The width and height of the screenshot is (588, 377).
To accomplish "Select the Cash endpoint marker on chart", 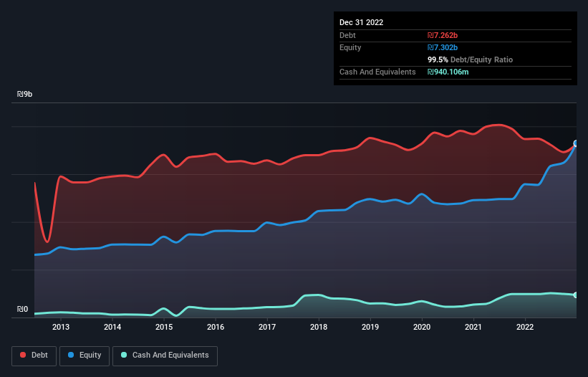I will tap(576, 295).
